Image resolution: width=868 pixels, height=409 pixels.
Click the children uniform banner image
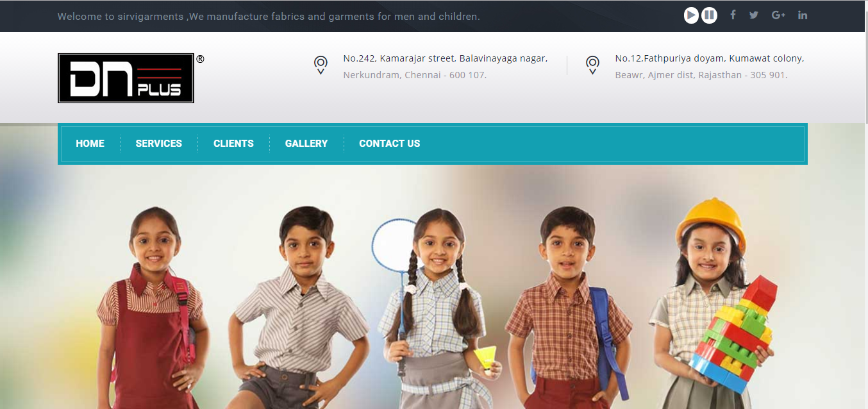433,287
